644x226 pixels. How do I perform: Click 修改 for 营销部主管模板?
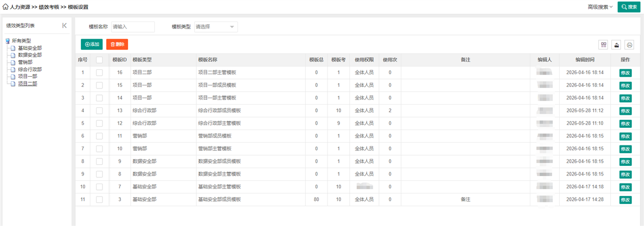pyautogui.click(x=625, y=149)
